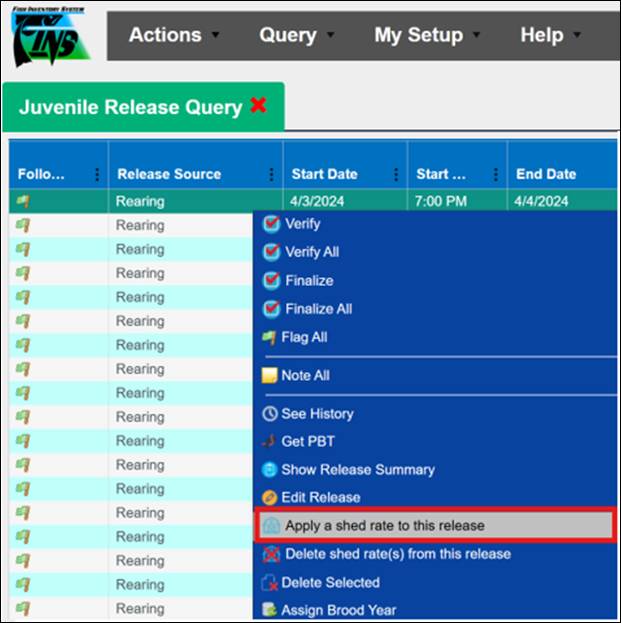Click the Note All yellow note icon
The image size is (621, 623).
(x=269, y=375)
